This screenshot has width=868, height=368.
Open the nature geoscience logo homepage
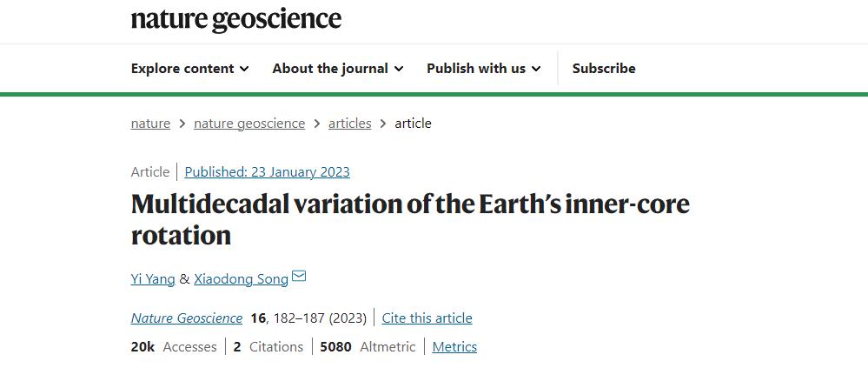235,20
